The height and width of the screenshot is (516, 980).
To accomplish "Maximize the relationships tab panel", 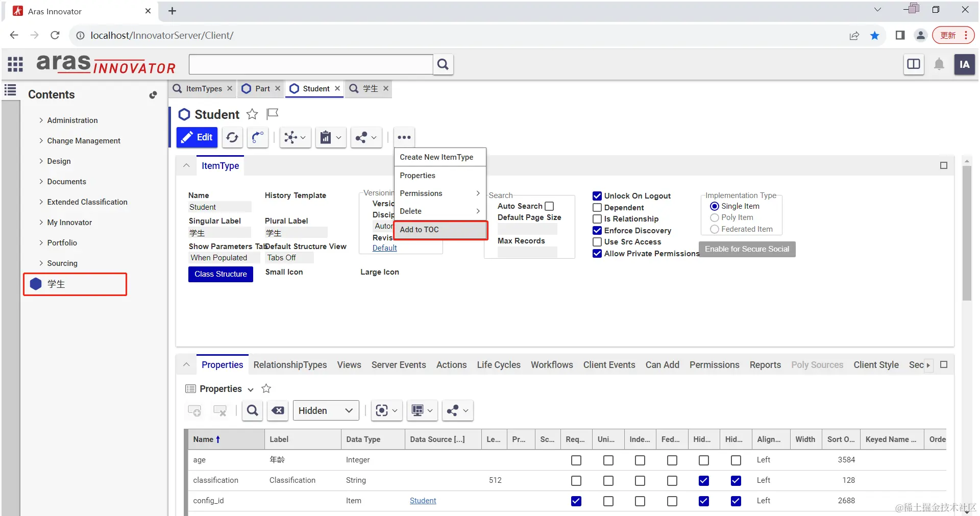I will (x=943, y=364).
